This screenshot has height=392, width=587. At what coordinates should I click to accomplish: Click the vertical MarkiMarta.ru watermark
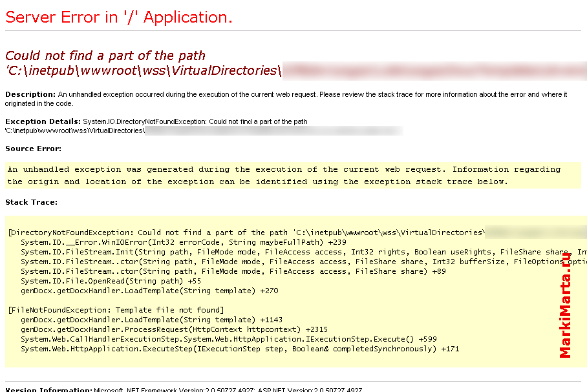[565, 305]
